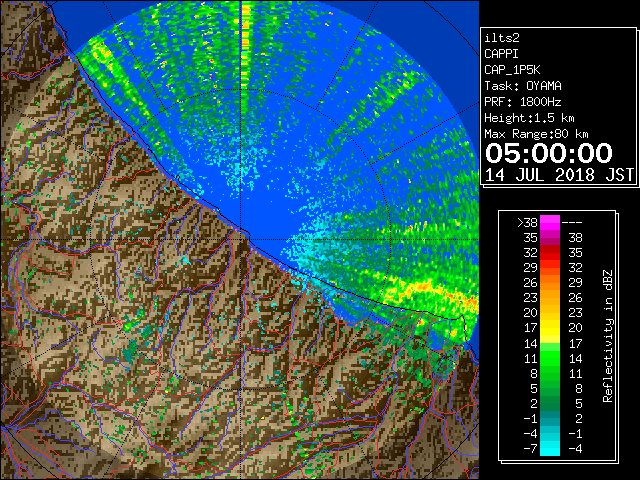Click the 'CAP_1P5K' text

[x=512, y=70]
